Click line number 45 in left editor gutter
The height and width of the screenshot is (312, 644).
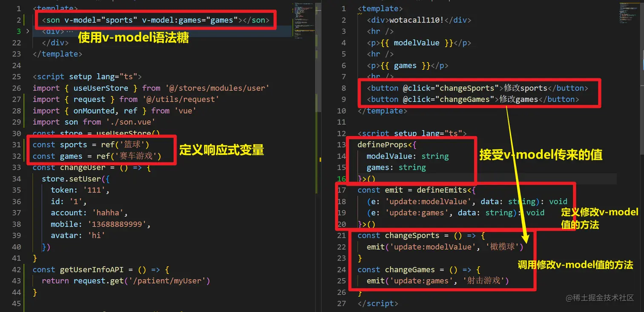coord(17,303)
